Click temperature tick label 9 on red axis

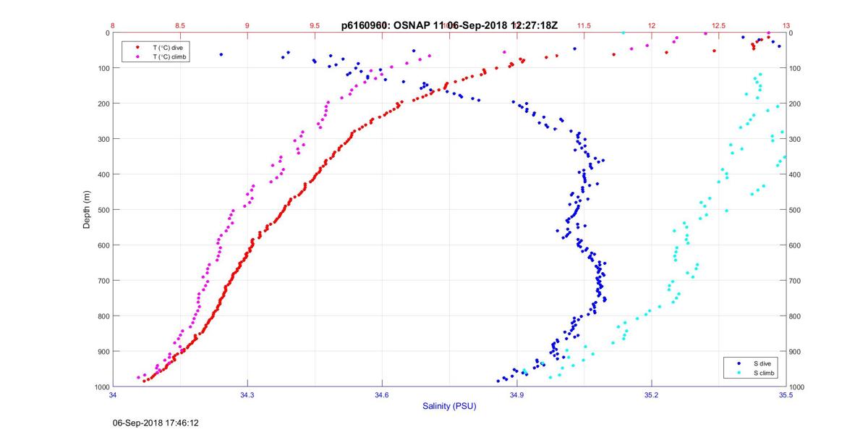click(x=247, y=25)
